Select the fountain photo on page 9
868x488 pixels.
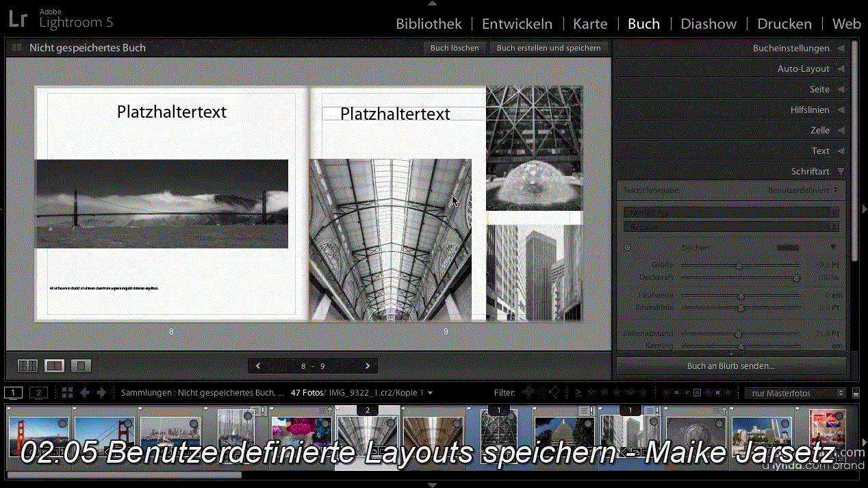534,148
